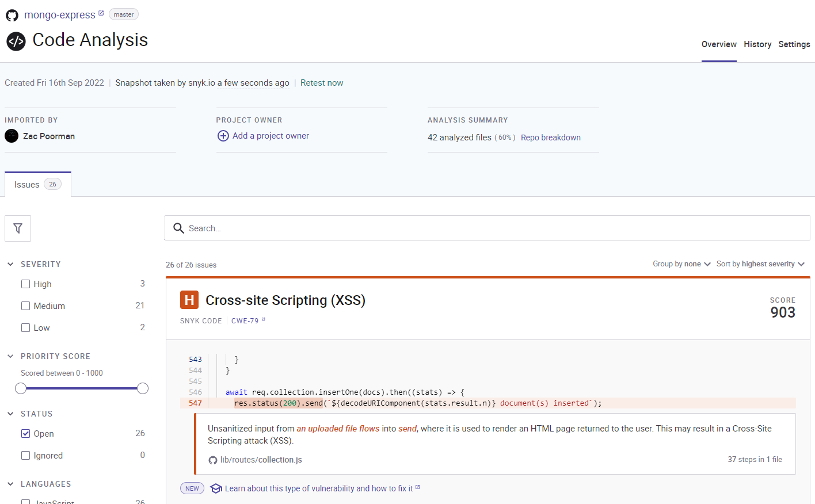This screenshot has width=815, height=504.
Task: Click the Medium severity count 21
Action: coord(140,306)
